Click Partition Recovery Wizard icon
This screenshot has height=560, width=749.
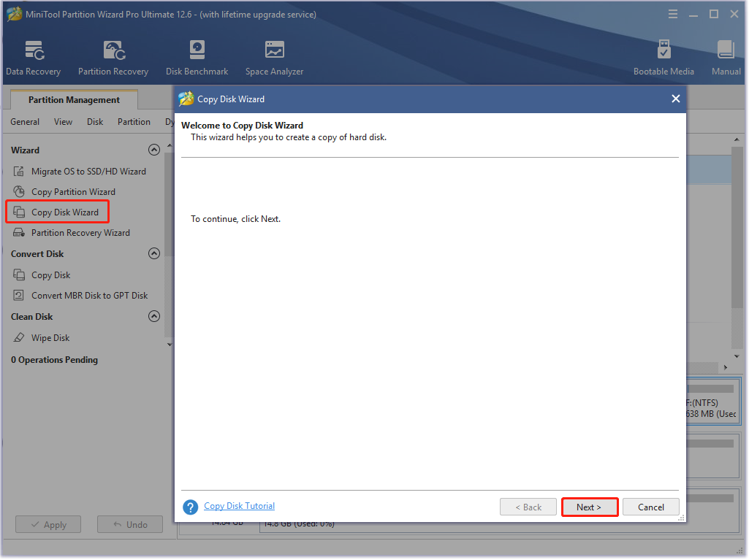pyautogui.click(x=18, y=232)
